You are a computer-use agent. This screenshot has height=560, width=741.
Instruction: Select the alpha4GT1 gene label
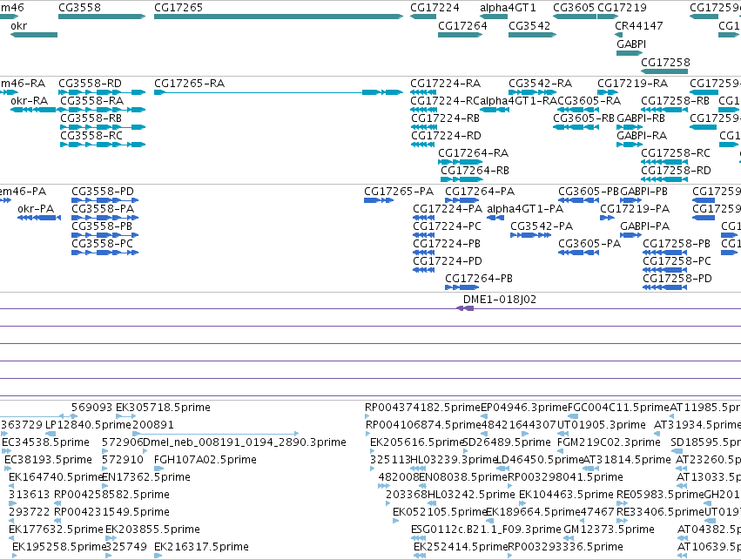click(508, 8)
